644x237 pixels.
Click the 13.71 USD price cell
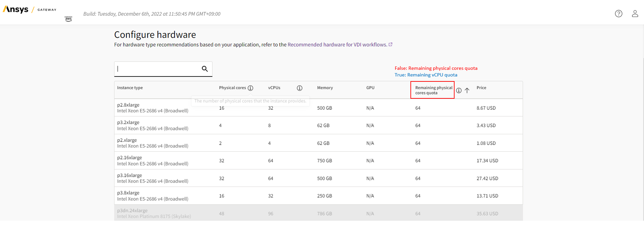(487, 196)
